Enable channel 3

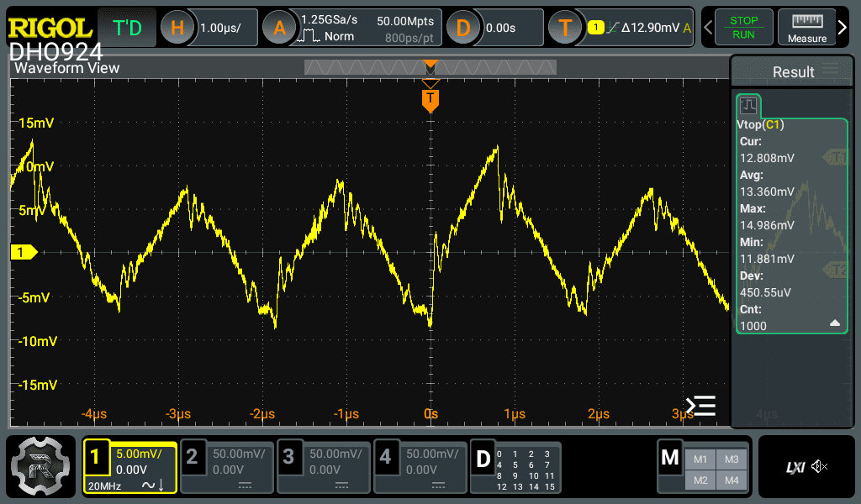click(x=324, y=469)
